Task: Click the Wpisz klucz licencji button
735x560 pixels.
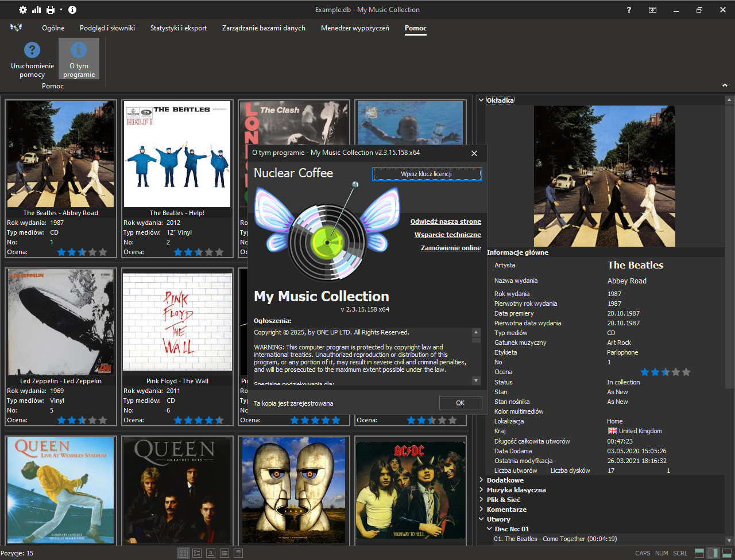Action: 427,174
